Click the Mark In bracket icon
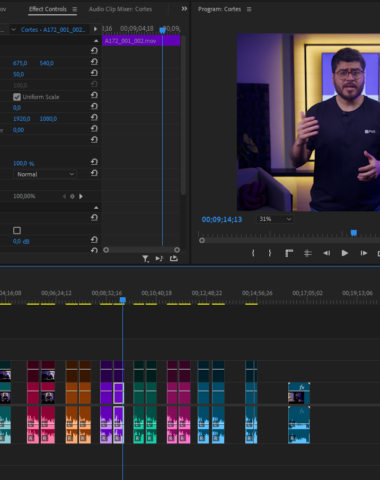Screen dimensions: 380x480 click(253, 253)
